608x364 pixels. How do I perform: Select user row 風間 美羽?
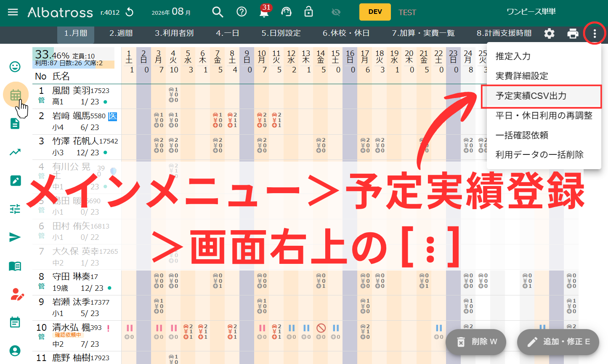point(77,96)
